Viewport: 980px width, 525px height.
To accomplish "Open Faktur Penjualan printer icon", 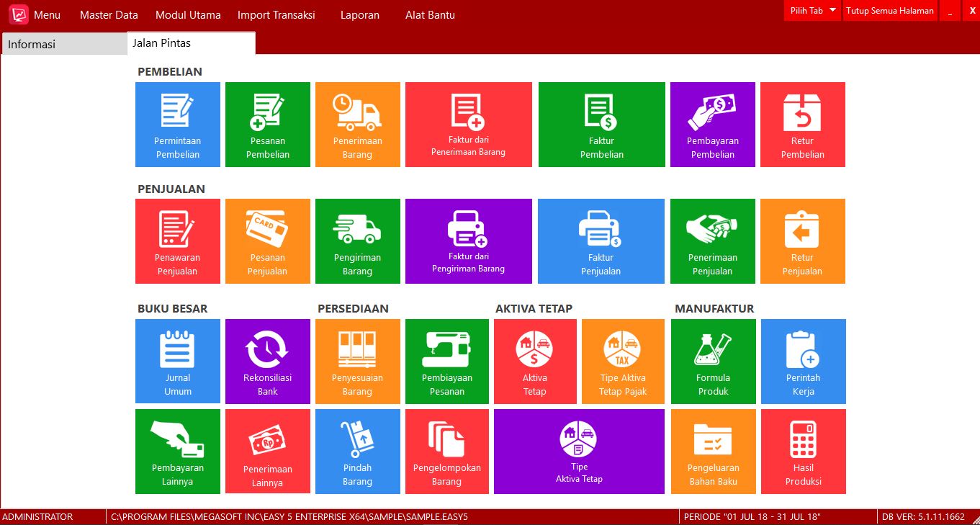I will point(601,230).
